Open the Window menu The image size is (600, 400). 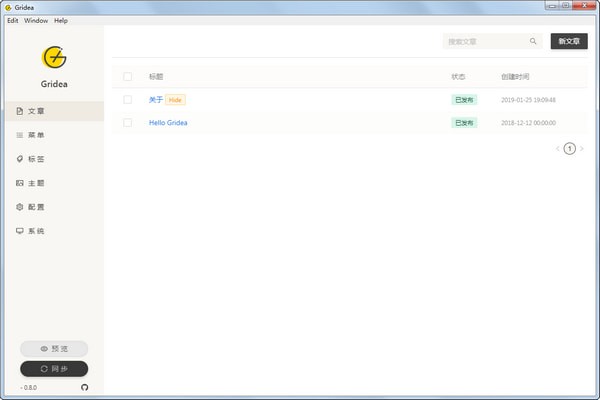coord(36,20)
